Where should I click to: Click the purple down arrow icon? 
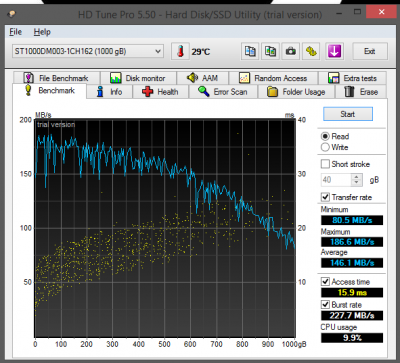(334, 51)
